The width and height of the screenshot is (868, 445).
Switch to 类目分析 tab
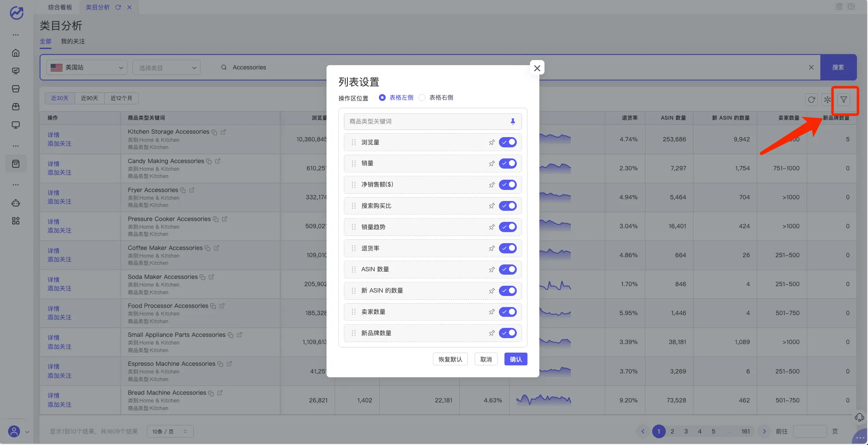pyautogui.click(x=97, y=7)
